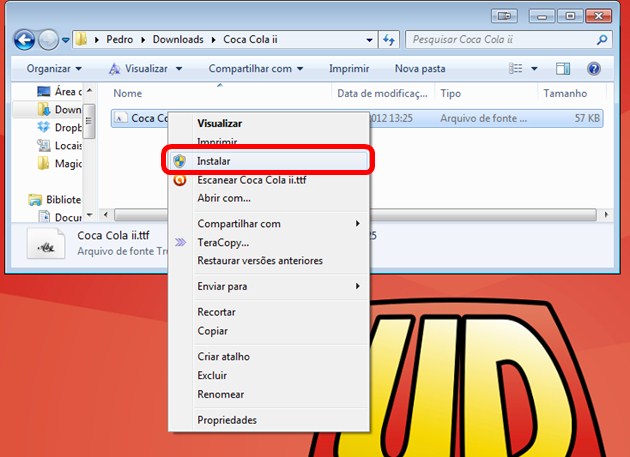Choose Recortar in context menu
The height and width of the screenshot is (457, 630).
pyautogui.click(x=216, y=312)
